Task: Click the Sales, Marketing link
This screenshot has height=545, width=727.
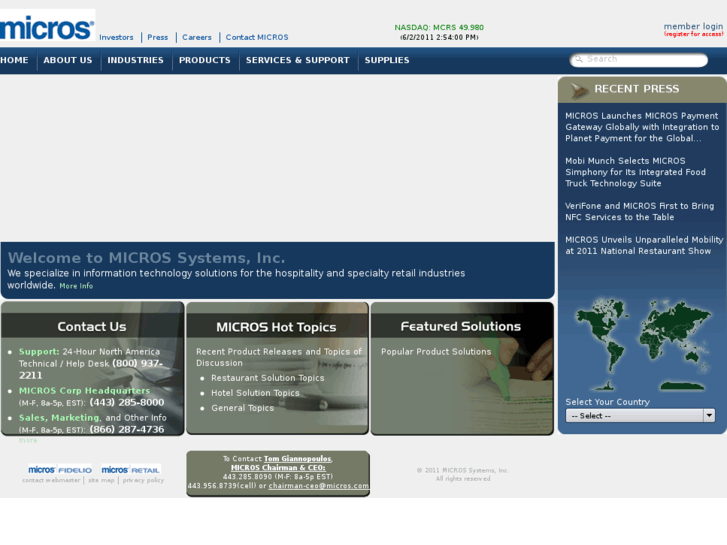Action: click(59, 417)
